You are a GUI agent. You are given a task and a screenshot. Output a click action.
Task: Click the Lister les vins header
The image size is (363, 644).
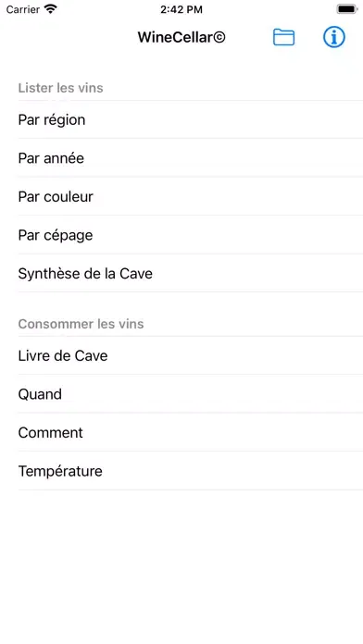click(x=60, y=88)
